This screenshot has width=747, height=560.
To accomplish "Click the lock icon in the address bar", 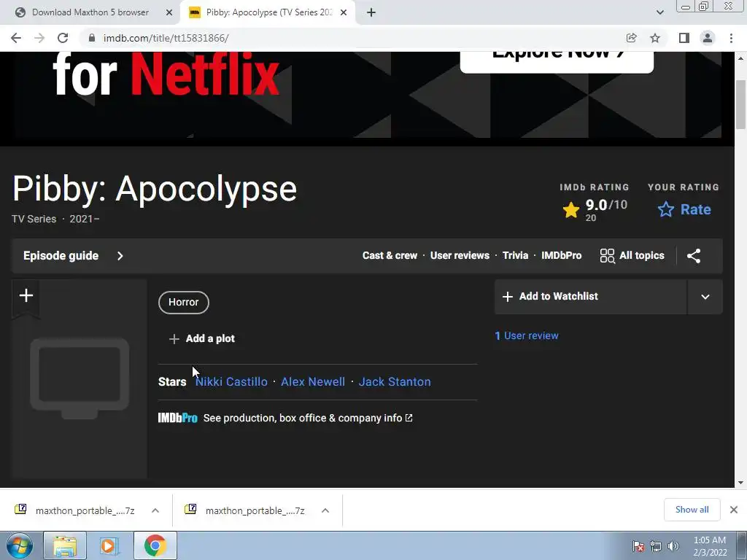I will click(x=92, y=38).
